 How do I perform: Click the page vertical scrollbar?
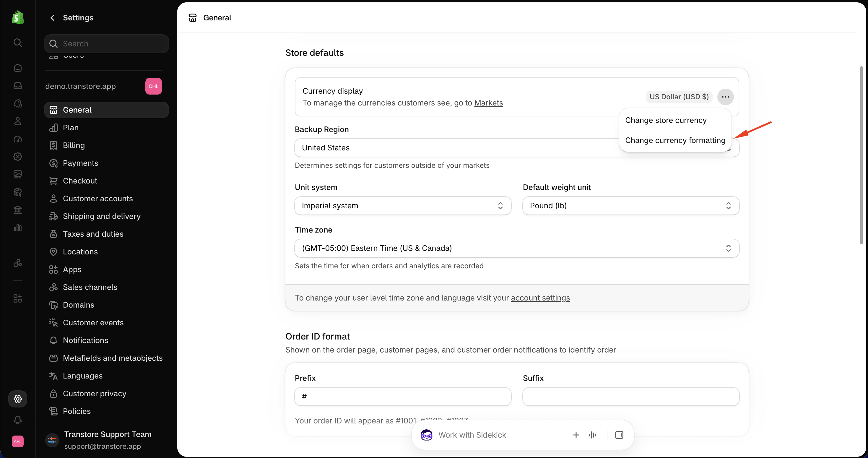click(861, 155)
